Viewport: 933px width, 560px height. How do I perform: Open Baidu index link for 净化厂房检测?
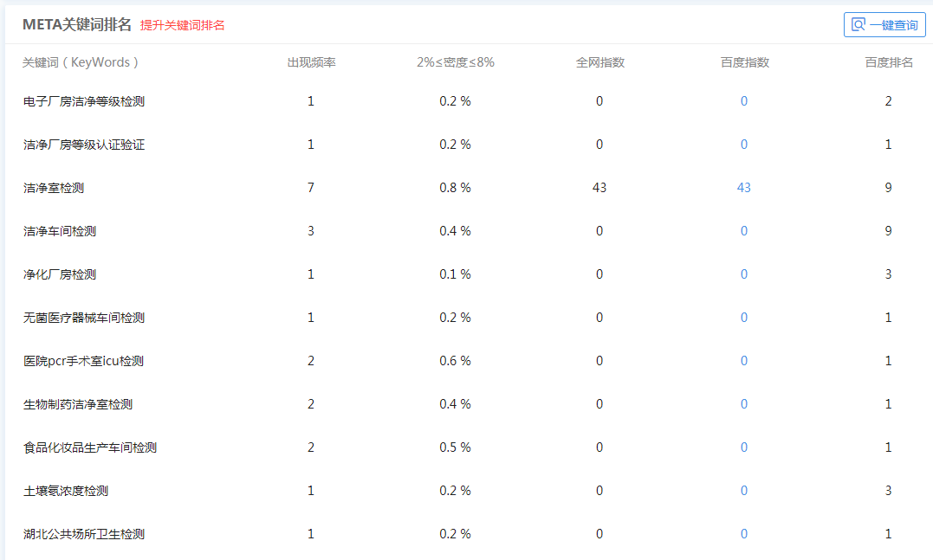pyautogui.click(x=744, y=274)
